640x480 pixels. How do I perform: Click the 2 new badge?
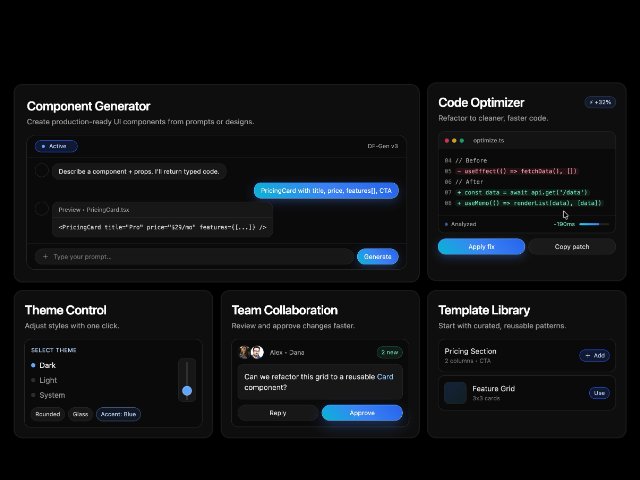pos(390,352)
